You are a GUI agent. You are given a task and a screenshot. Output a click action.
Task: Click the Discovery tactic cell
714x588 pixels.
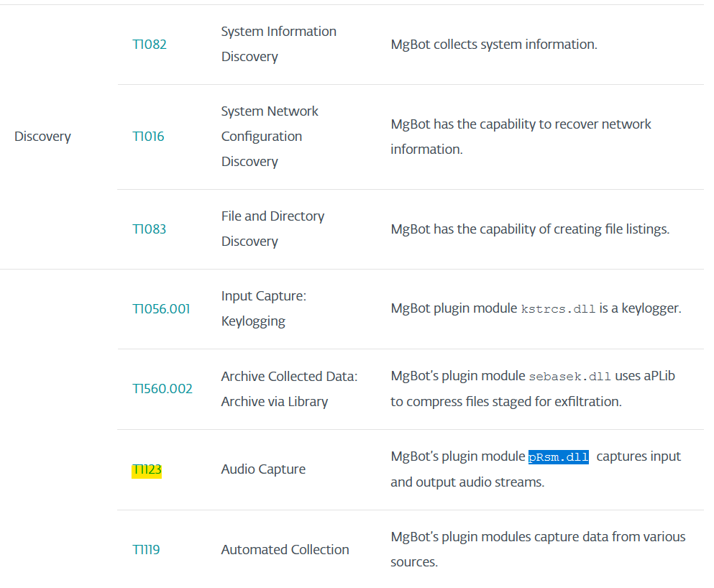pyautogui.click(x=43, y=136)
